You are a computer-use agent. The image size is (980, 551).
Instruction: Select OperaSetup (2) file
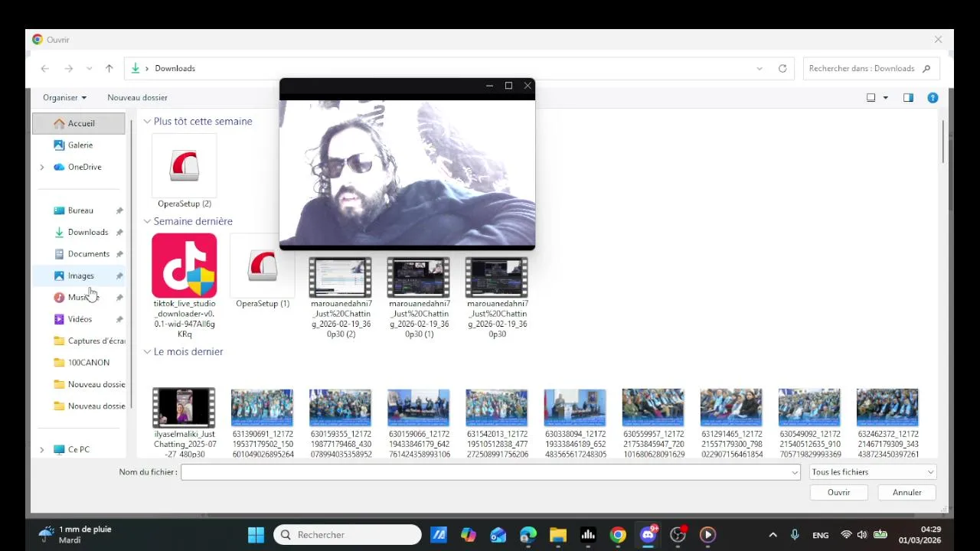(185, 171)
